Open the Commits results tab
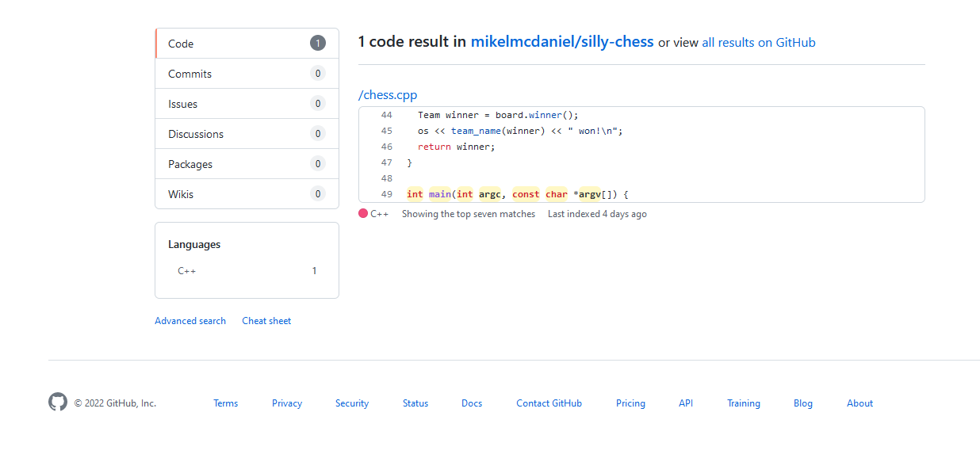The width and height of the screenshot is (980, 462). pyautogui.click(x=247, y=74)
